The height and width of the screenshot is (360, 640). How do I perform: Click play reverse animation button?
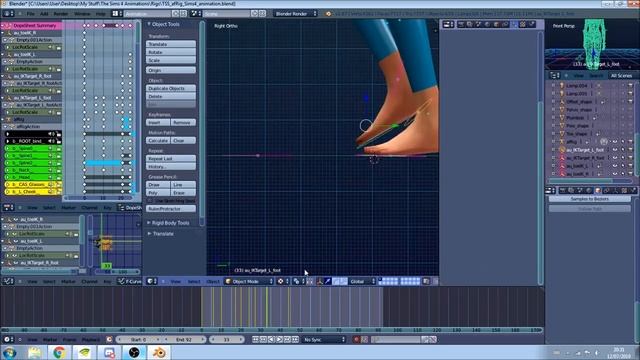[271, 340]
